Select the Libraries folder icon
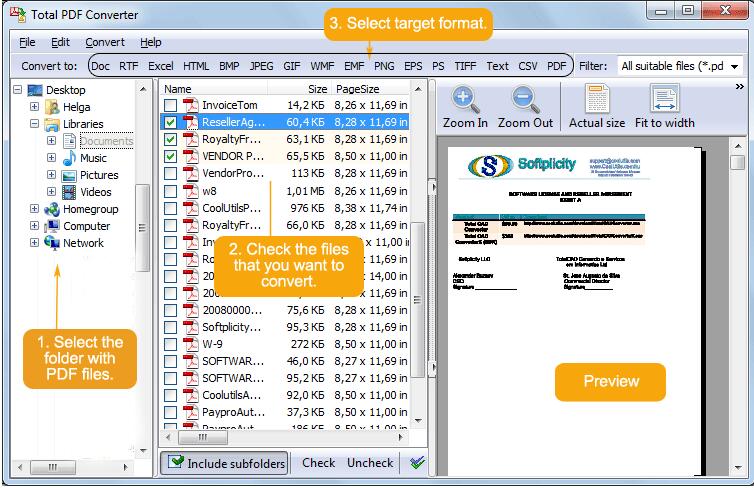This screenshot has height=488, width=754. point(52,124)
